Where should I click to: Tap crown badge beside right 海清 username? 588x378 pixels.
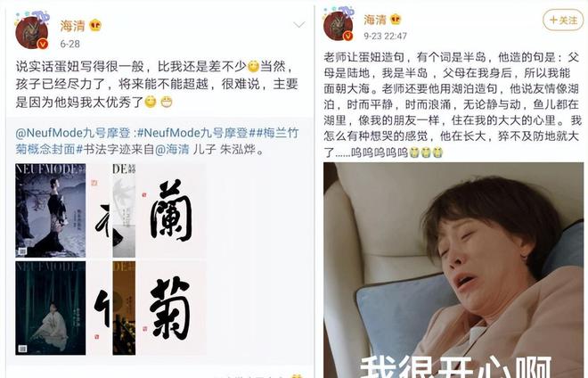point(396,19)
